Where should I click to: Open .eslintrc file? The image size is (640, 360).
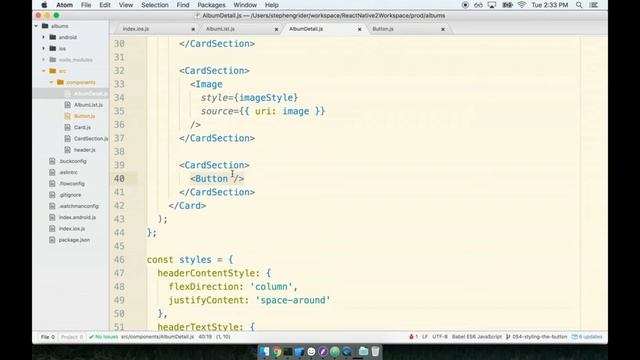pos(68,172)
